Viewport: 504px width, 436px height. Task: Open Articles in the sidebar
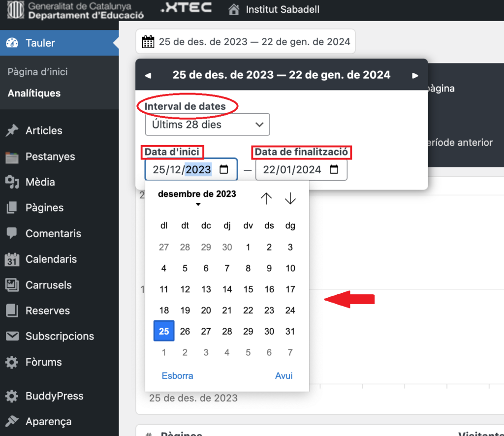click(x=44, y=130)
